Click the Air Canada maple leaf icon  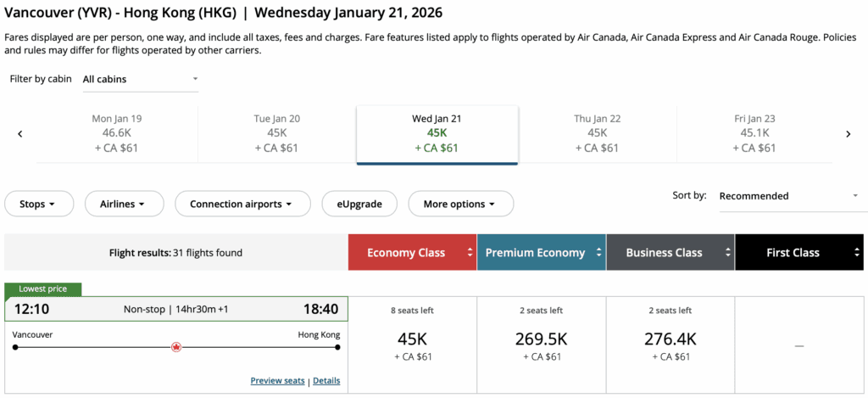click(176, 347)
